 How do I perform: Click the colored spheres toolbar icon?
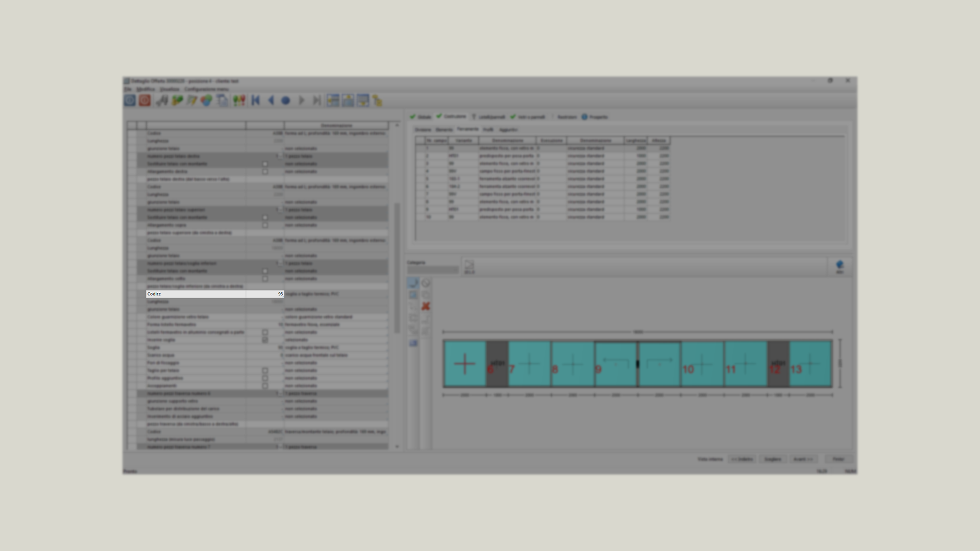coord(206,101)
